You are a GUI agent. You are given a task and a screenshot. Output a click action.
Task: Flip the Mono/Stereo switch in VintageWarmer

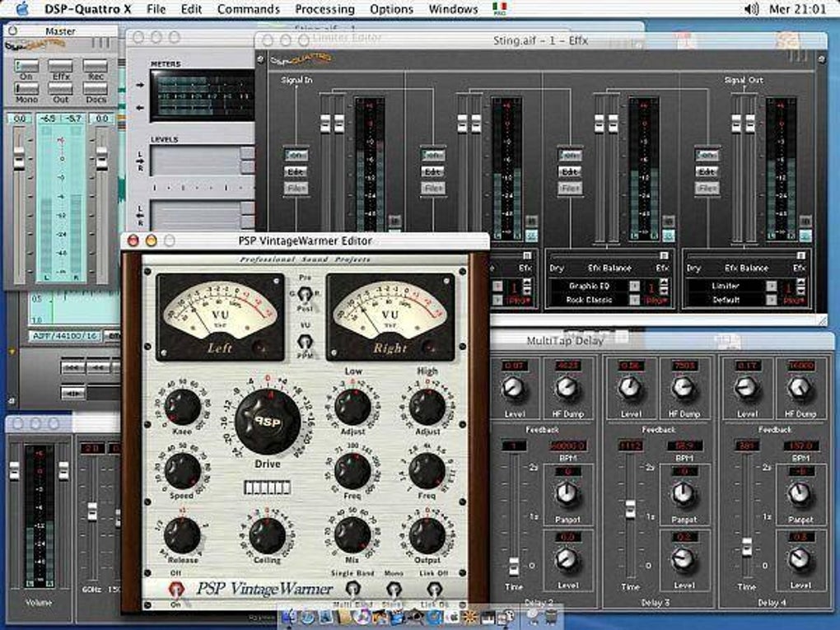394,589
